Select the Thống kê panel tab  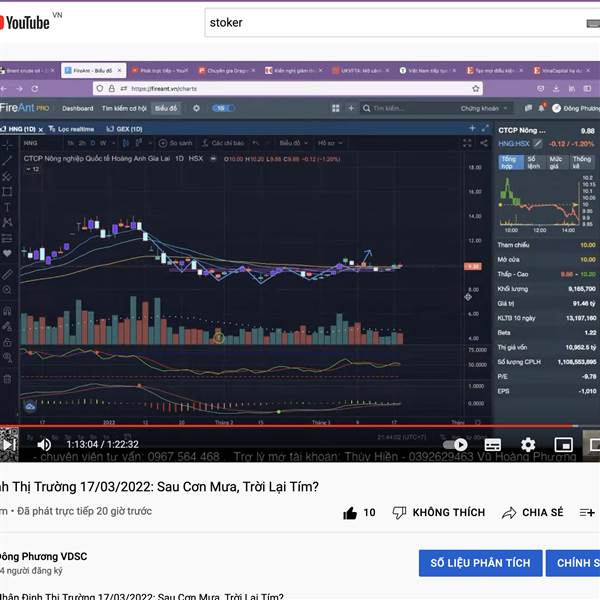coord(582,162)
